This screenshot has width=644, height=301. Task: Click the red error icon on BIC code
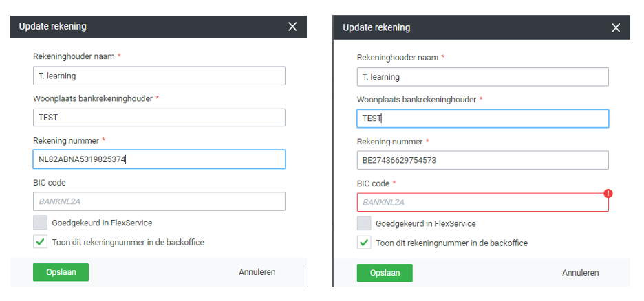pos(608,193)
